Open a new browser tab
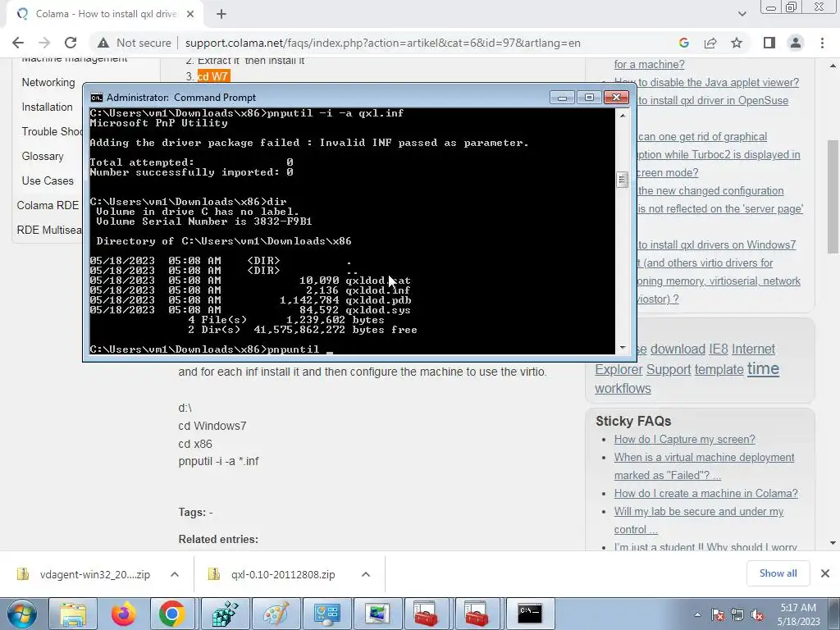The height and width of the screenshot is (630, 840). (x=221, y=14)
